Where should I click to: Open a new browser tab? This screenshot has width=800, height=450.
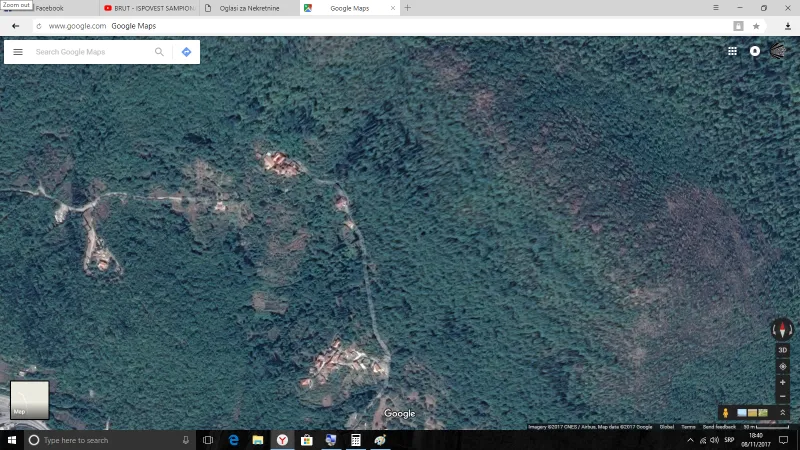(407, 8)
